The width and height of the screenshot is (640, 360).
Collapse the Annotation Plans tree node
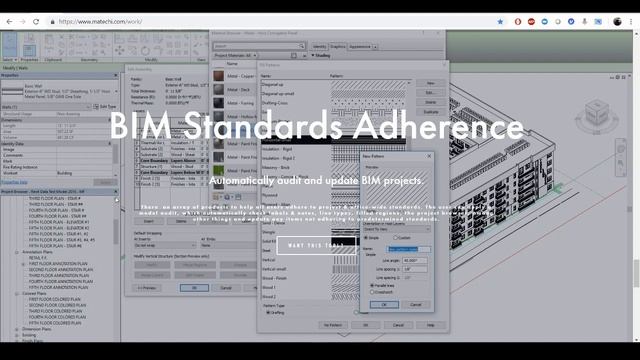click(x=17, y=252)
